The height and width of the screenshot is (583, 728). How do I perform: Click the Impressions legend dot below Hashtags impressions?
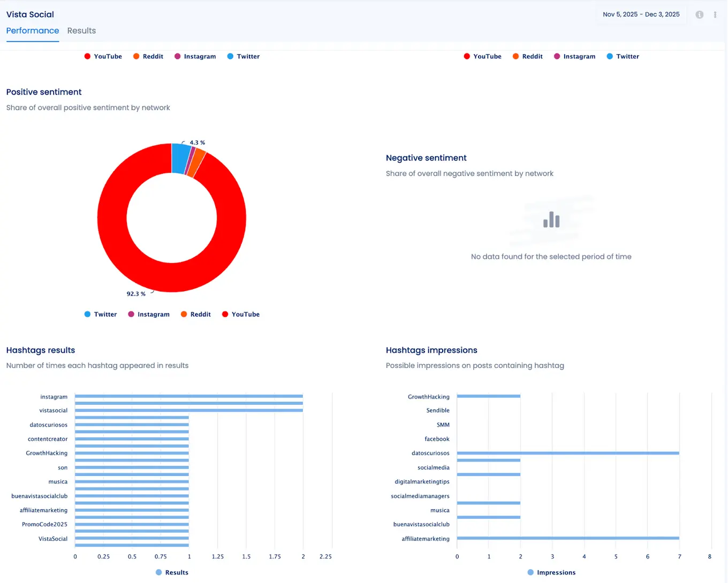[x=530, y=572]
